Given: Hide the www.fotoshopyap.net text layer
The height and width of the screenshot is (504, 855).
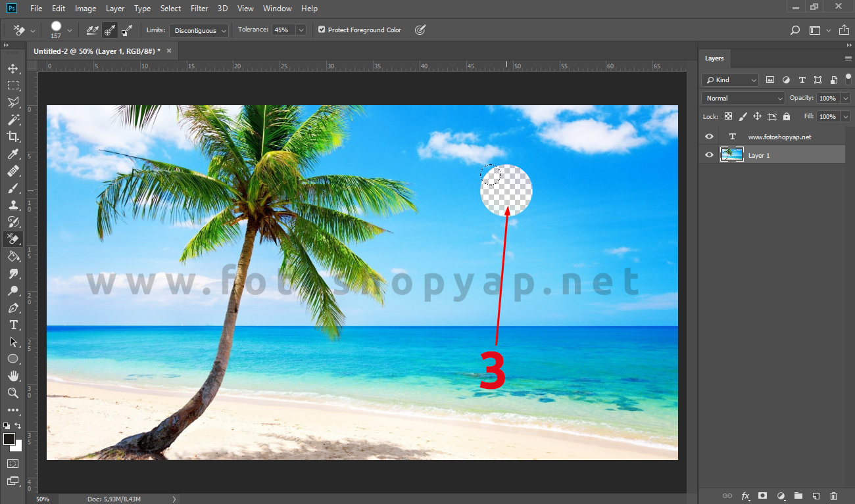Looking at the screenshot, I should click(709, 137).
